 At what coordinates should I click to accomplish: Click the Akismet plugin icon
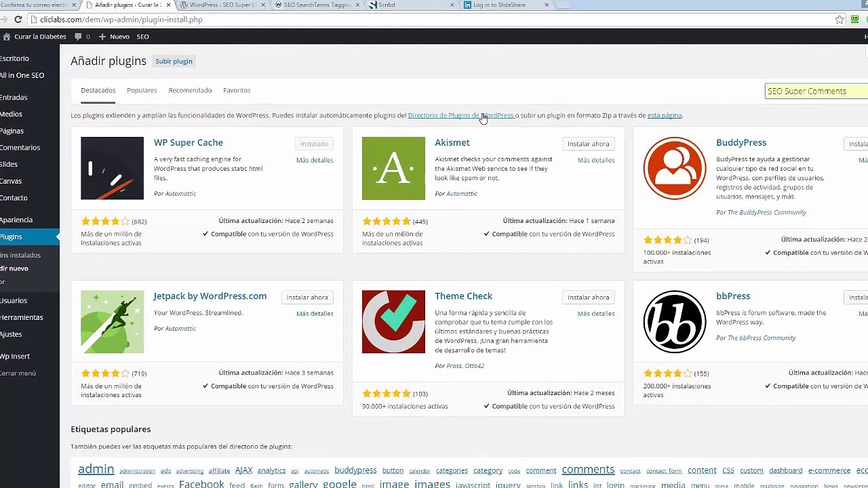coord(393,168)
